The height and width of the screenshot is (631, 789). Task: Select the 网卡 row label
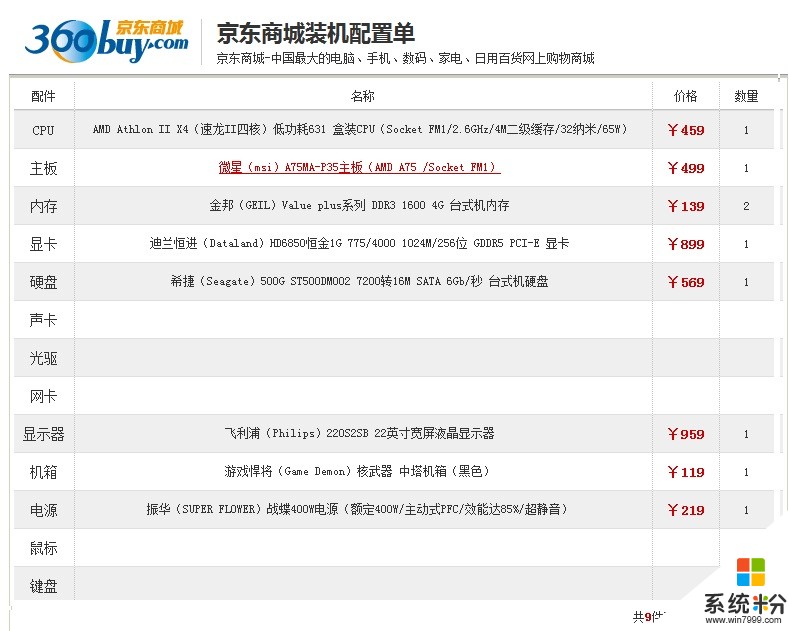click(43, 396)
